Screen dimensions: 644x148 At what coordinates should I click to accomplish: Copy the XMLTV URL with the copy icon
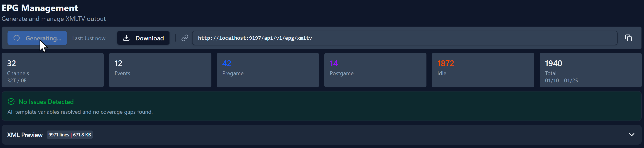click(x=628, y=38)
